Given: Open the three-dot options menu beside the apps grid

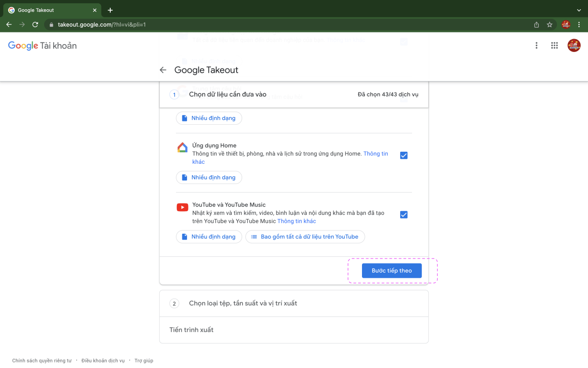Looking at the screenshot, I should 536,46.
